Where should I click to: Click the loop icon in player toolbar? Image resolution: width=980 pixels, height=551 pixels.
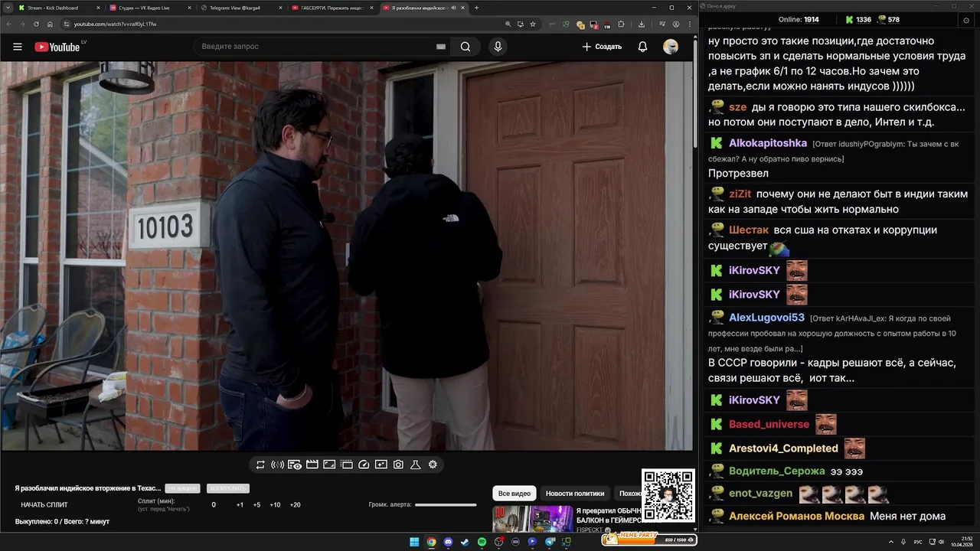[260, 465]
